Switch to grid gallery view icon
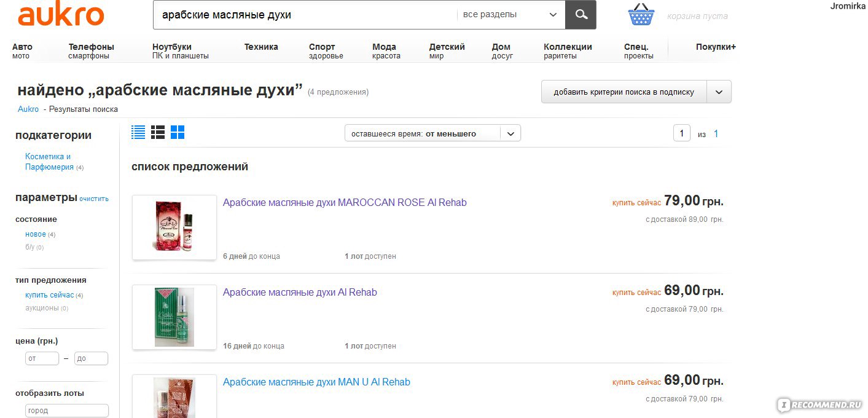 (x=178, y=132)
